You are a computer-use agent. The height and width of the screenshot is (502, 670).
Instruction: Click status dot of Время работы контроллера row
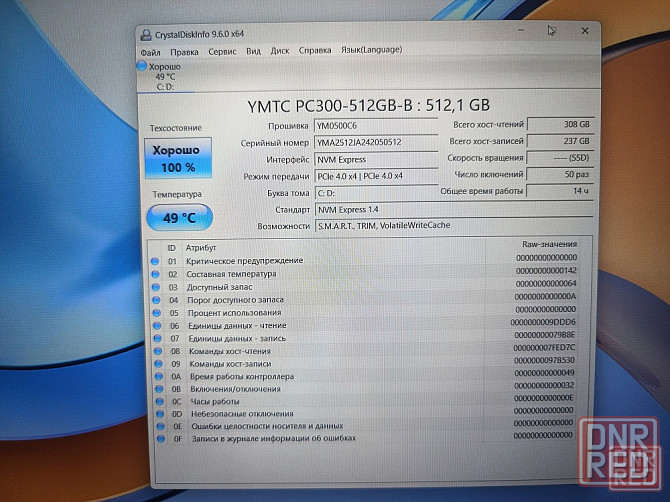159,376
